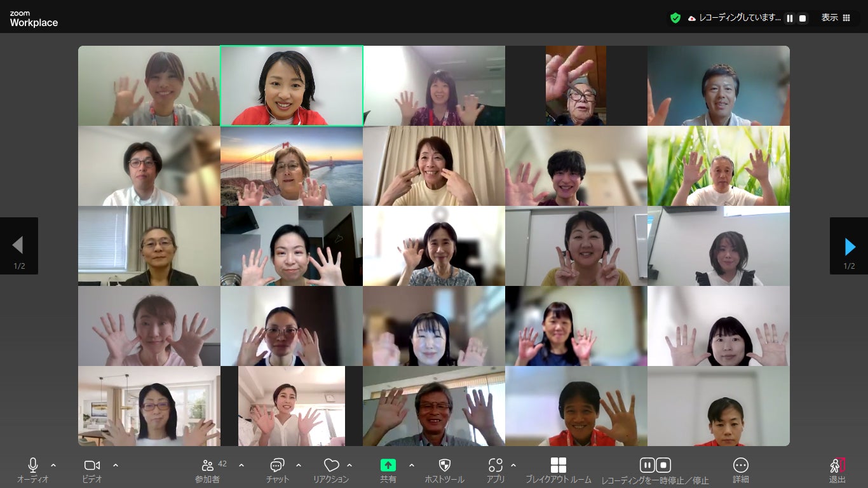Screen dimensions: 868x488
Task: Go to next gallery page with blue right arrow
Action: (x=849, y=246)
